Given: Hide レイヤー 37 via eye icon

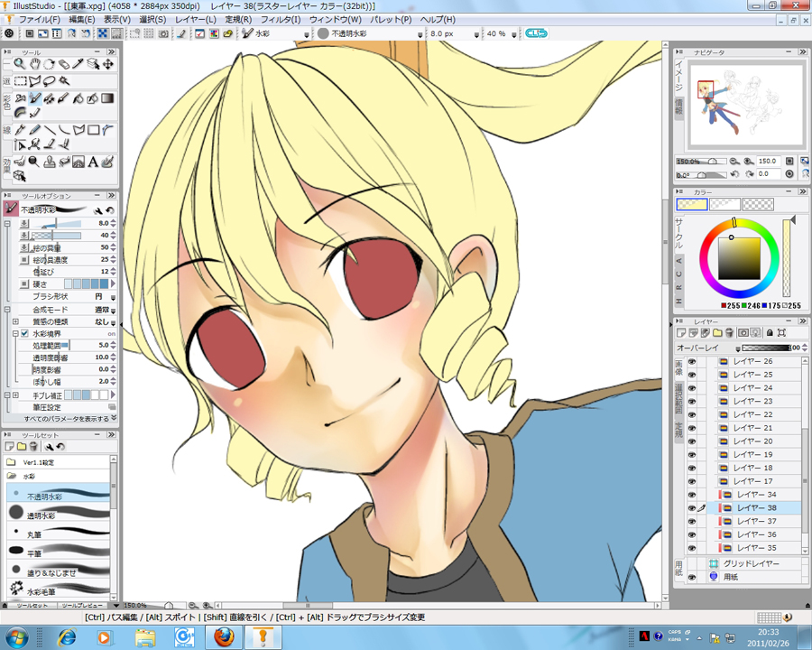Looking at the screenshot, I should pos(692,521).
